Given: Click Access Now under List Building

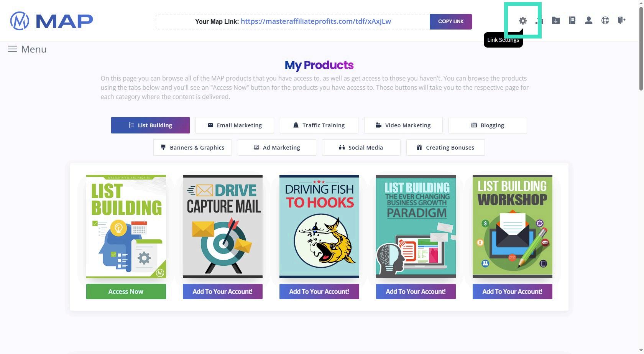Looking at the screenshot, I should point(126,291).
